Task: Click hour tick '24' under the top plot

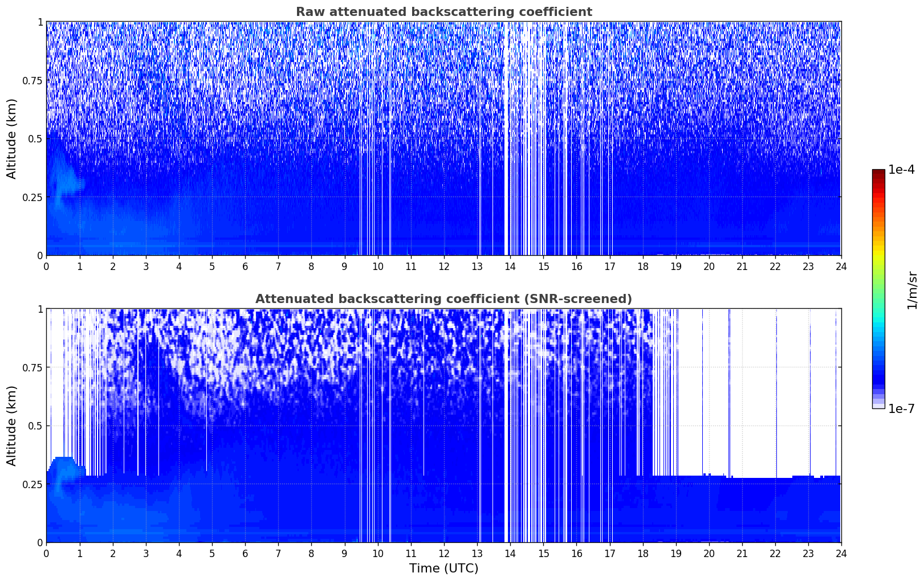Action: (x=841, y=266)
